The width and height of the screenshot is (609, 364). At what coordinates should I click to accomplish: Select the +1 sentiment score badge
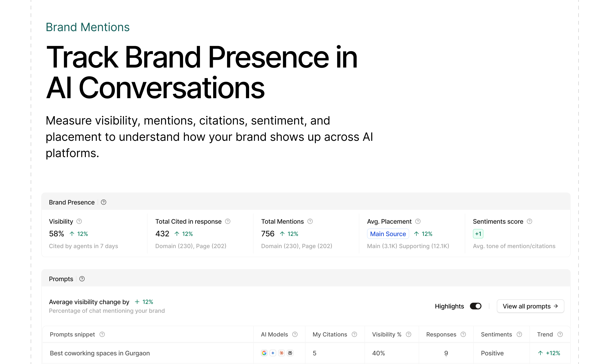pos(478,234)
